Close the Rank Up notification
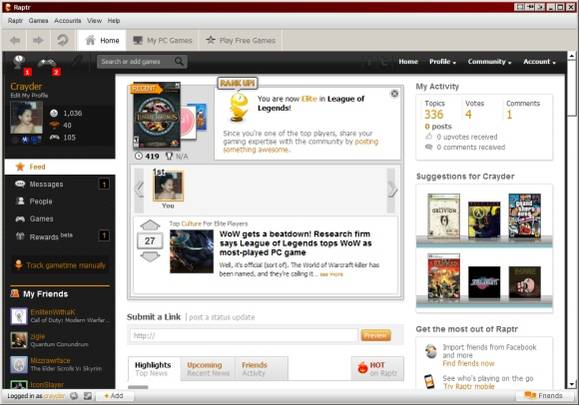579x405 pixels. 394,94
